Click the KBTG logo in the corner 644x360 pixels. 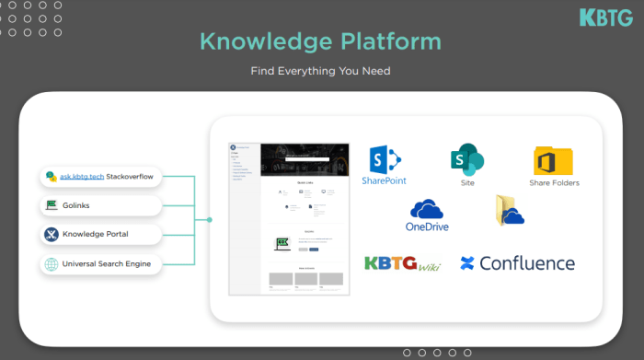[606, 17]
